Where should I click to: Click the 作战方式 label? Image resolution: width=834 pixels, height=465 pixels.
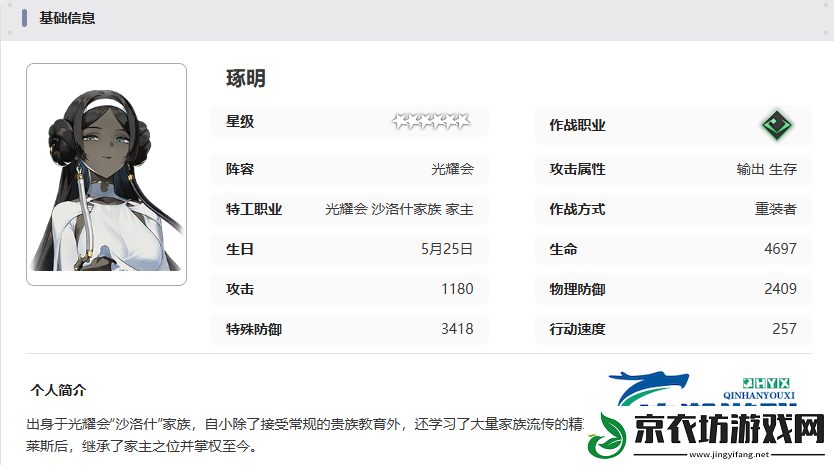coord(577,209)
